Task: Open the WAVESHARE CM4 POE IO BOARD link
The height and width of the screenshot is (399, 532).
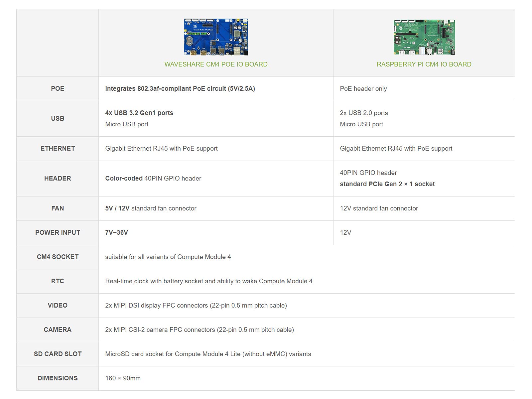Action: 216,64
